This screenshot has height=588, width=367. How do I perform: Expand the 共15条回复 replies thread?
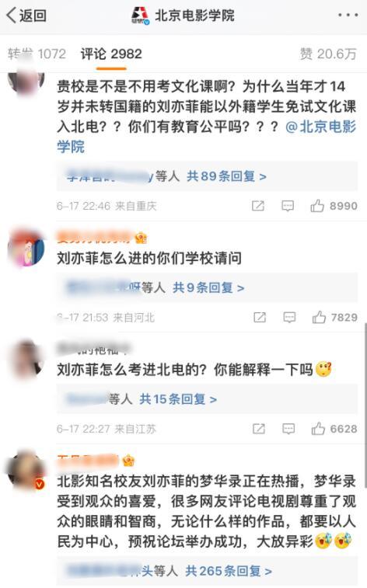(178, 399)
